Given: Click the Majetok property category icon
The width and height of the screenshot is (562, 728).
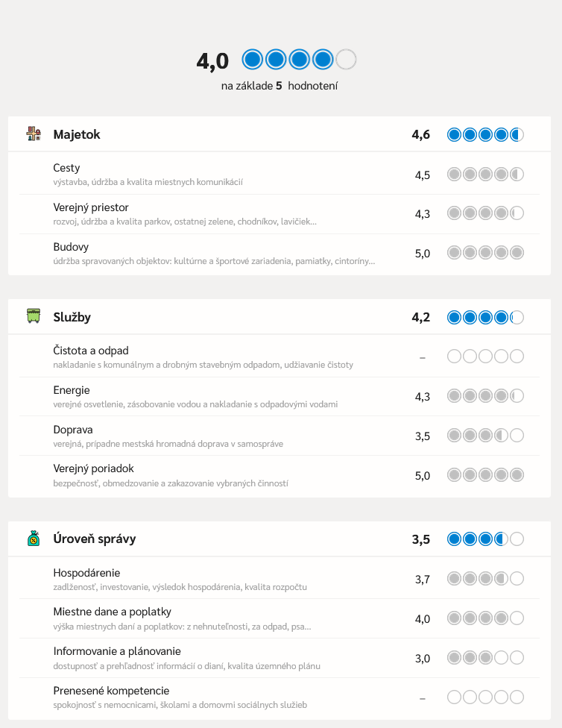Looking at the screenshot, I should 34,134.
